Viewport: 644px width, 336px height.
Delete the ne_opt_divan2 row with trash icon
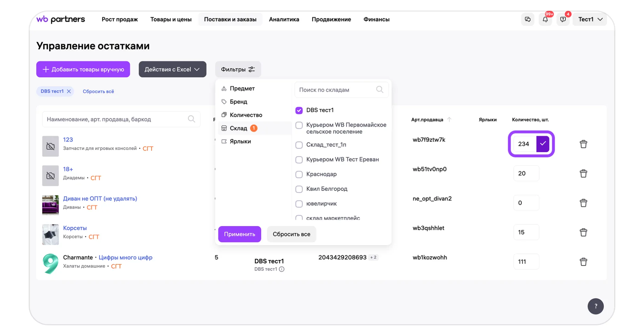(x=583, y=203)
